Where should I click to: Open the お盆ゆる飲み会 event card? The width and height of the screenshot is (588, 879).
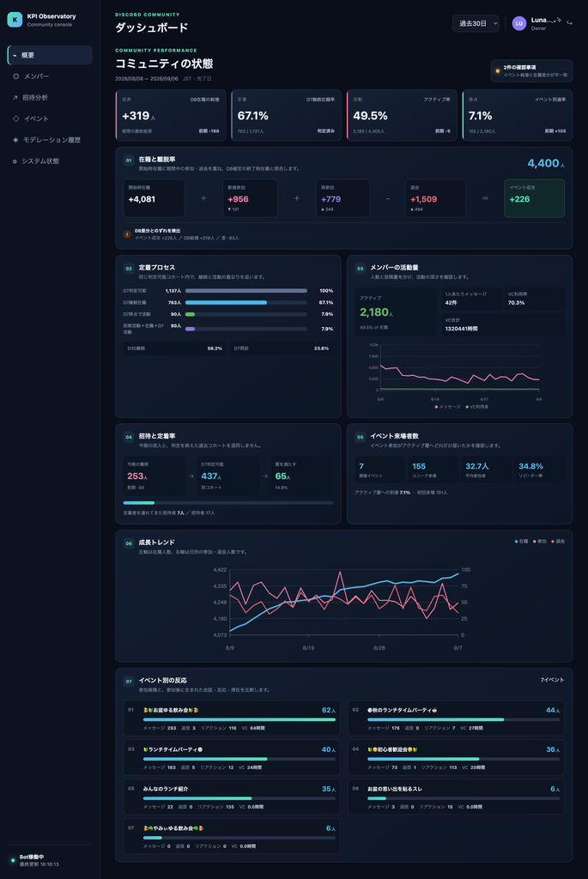[x=232, y=718]
